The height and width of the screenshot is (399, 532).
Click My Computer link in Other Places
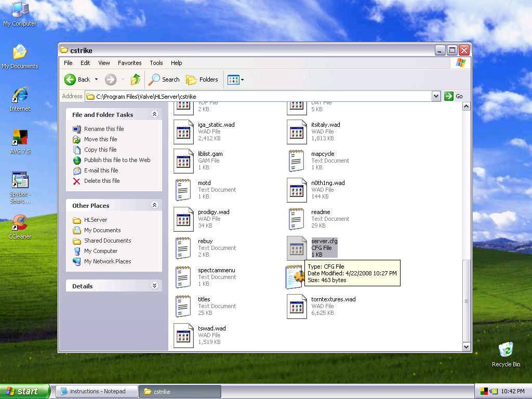[101, 251]
